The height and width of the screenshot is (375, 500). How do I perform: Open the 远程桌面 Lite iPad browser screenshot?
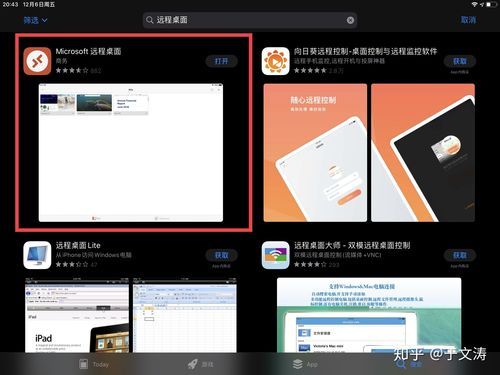(77, 315)
